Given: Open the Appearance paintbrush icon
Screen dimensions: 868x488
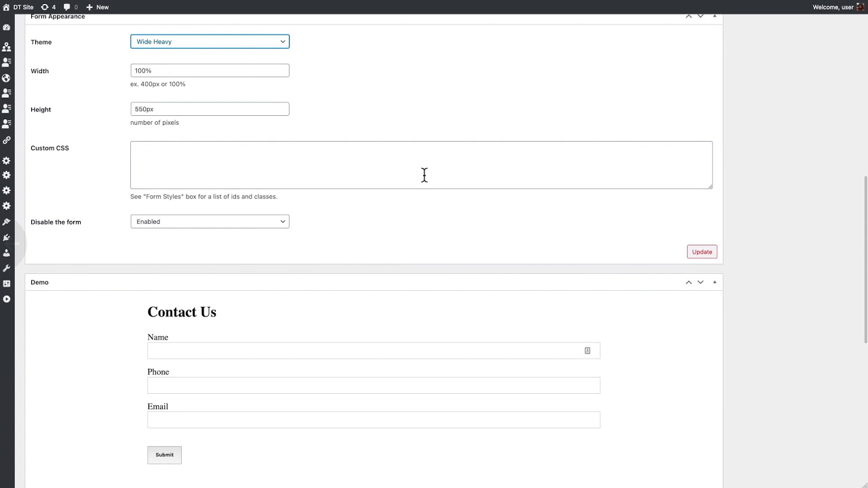Looking at the screenshot, I should click(x=7, y=222).
